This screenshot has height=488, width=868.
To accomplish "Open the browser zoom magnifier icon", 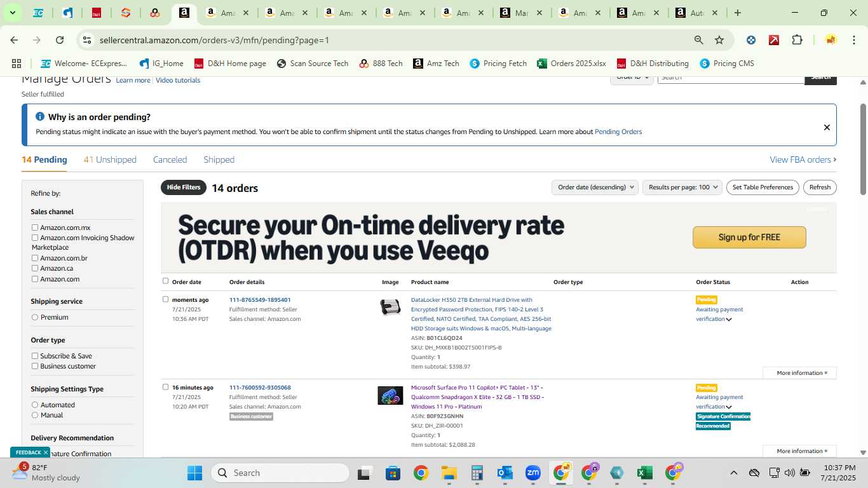I will tap(698, 40).
